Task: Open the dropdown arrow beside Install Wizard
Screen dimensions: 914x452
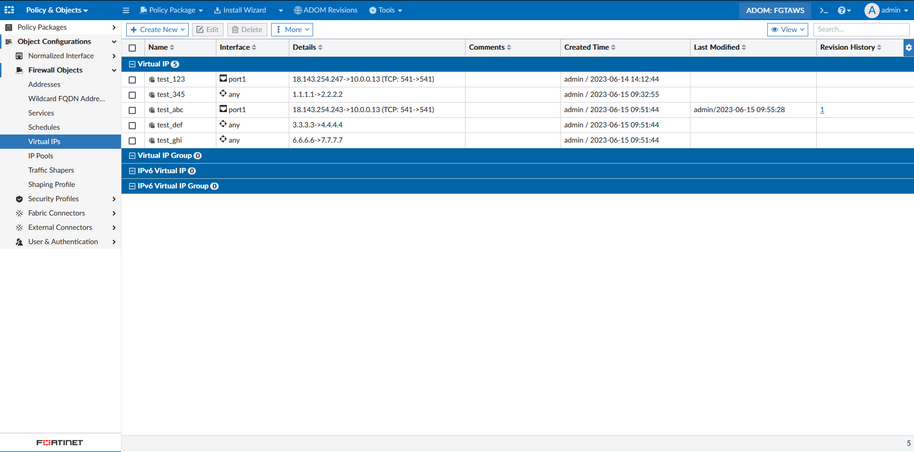Action: (x=281, y=10)
